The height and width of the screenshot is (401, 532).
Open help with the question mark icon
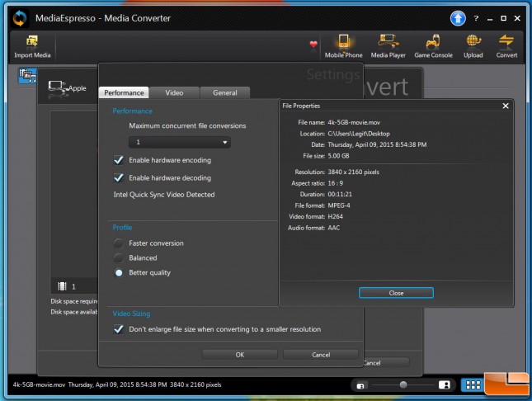pyautogui.click(x=476, y=18)
